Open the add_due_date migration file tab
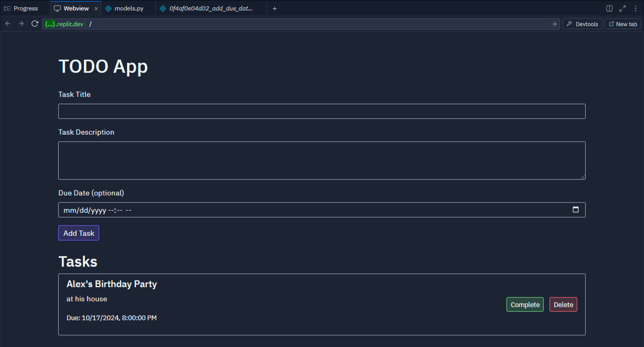644x347 pixels. 209,8
